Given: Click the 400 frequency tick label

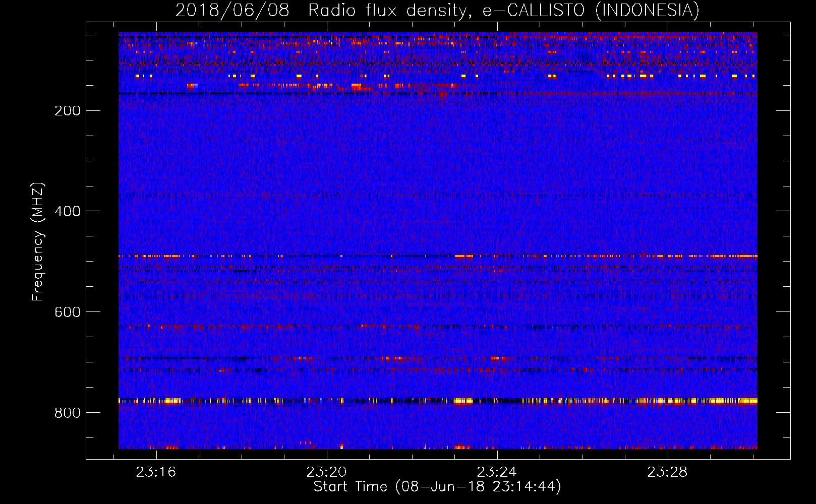Looking at the screenshot, I should click(68, 211).
